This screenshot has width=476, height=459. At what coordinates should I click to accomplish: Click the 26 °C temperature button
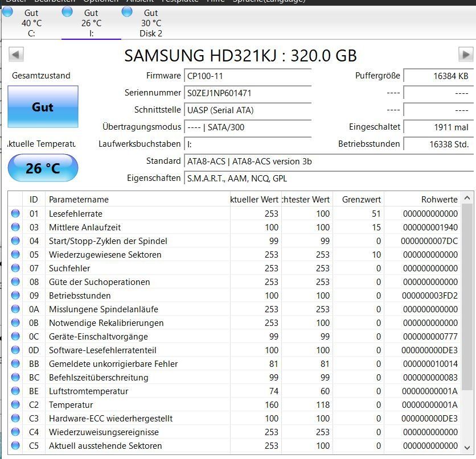point(43,168)
